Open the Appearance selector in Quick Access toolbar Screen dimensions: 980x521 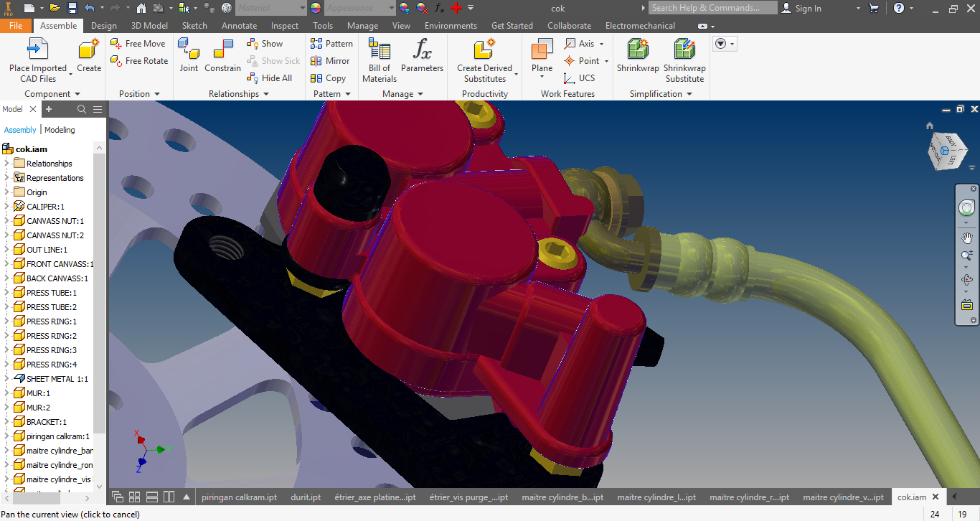[x=359, y=8]
